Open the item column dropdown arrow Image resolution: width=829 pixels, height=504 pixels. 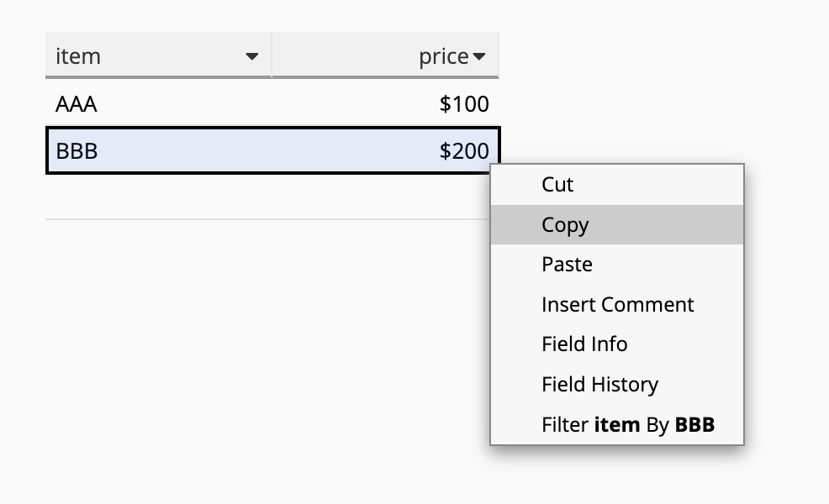(x=252, y=56)
